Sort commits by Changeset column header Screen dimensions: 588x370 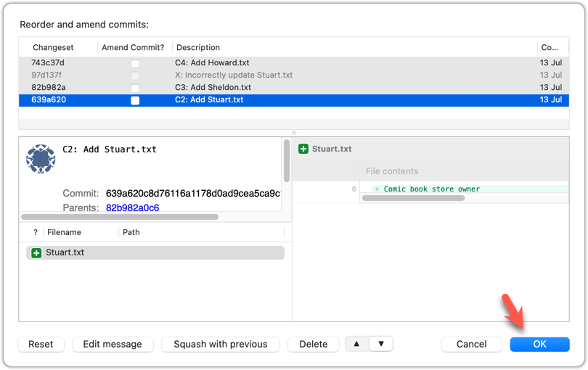point(48,47)
